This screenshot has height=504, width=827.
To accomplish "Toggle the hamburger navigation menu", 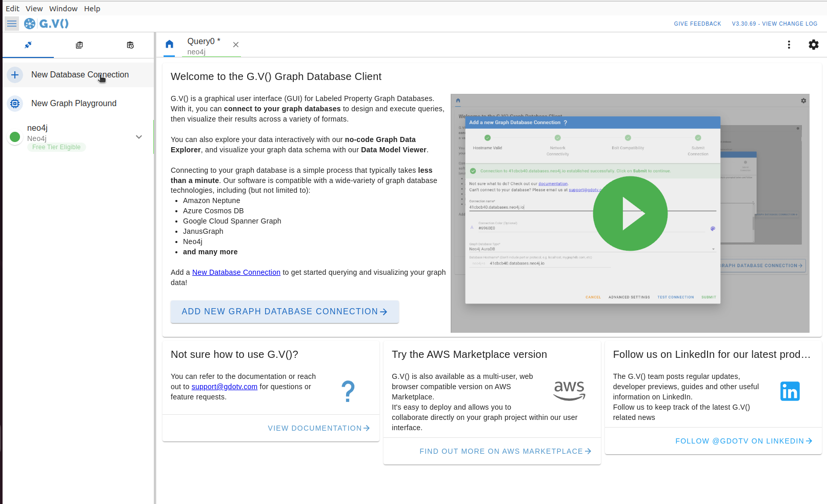I will pyautogui.click(x=12, y=24).
